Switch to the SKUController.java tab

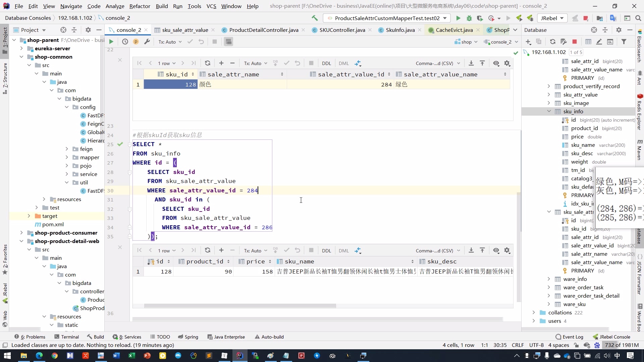342,30
